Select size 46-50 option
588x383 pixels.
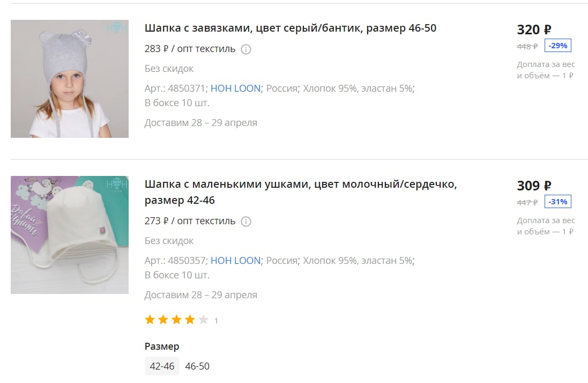(x=197, y=366)
